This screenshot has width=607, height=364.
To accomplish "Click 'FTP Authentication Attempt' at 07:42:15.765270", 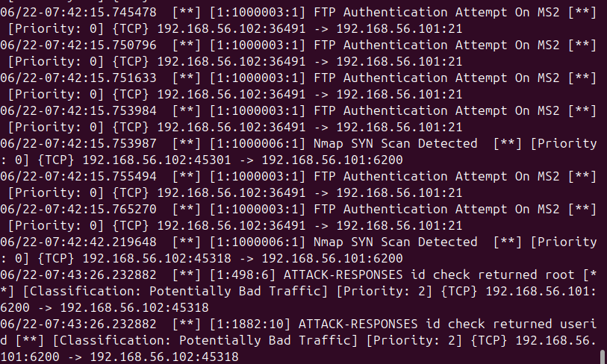I will coord(411,210).
